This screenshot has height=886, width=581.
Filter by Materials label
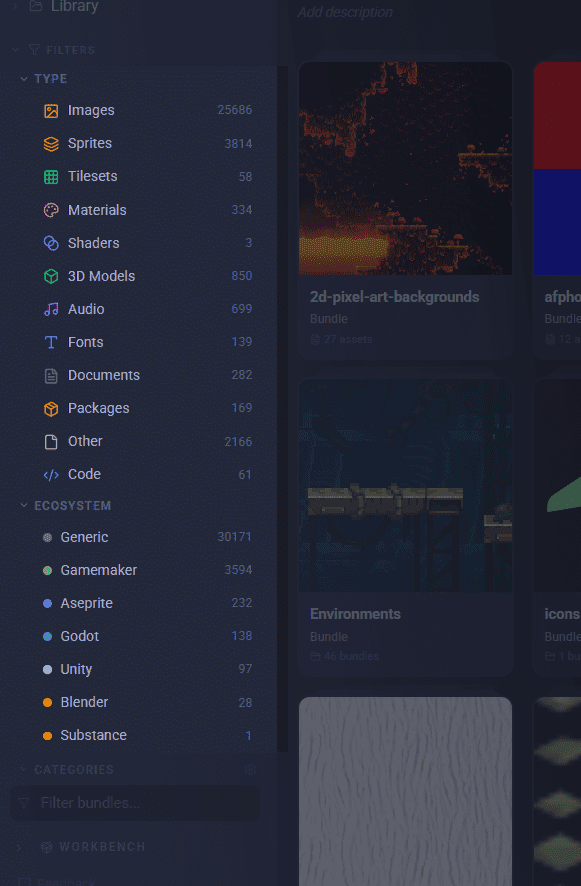pyautogui.click(x=97, y=210)
